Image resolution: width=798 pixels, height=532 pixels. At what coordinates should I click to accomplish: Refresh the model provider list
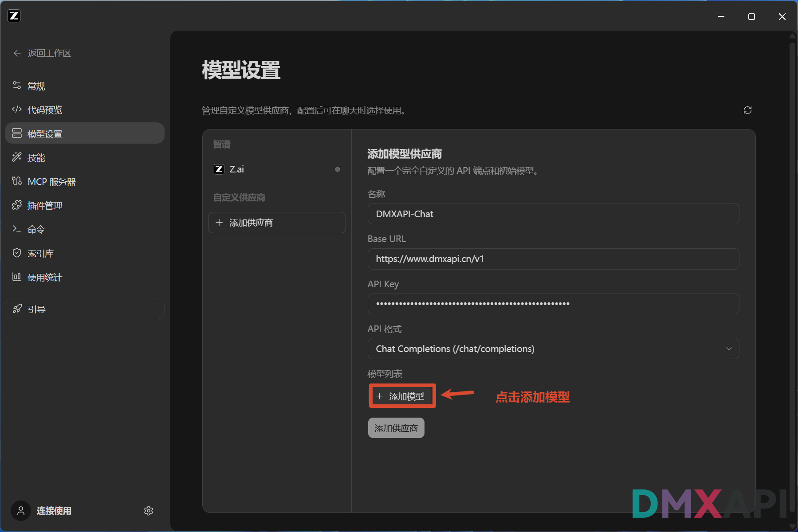pyautogui.click(x=747, y=110)
